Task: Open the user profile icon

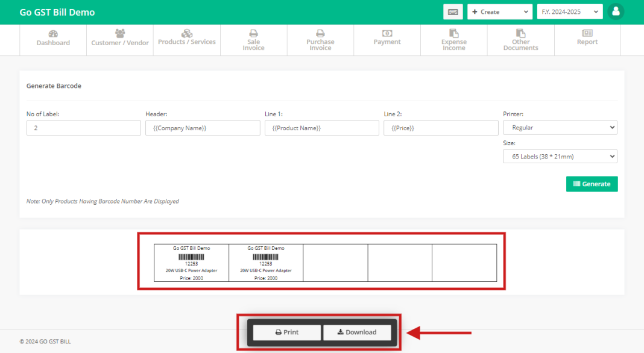Action: [616, 11]
